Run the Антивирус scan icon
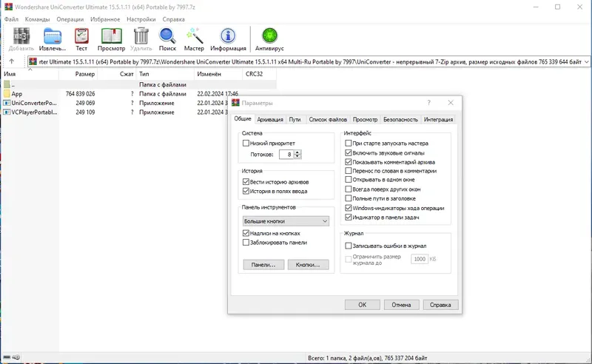The height and width of the screenshot is (364, 592). (269, 36)
